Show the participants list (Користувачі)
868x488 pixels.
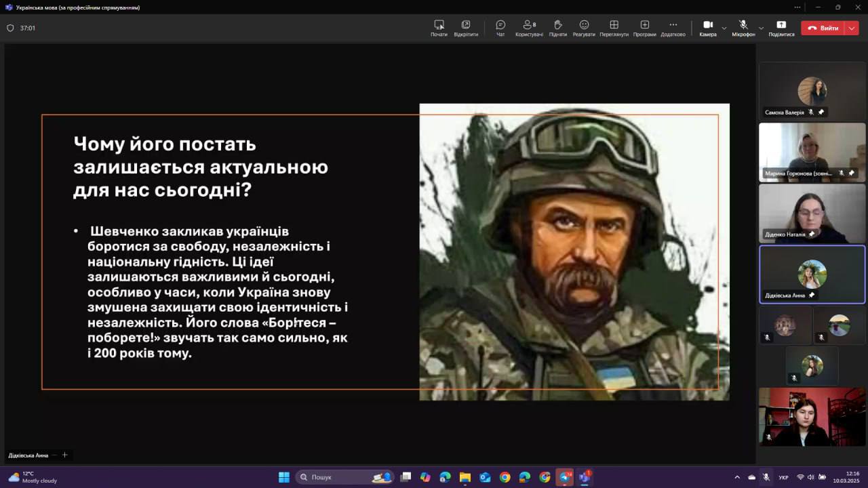[529, 28]
